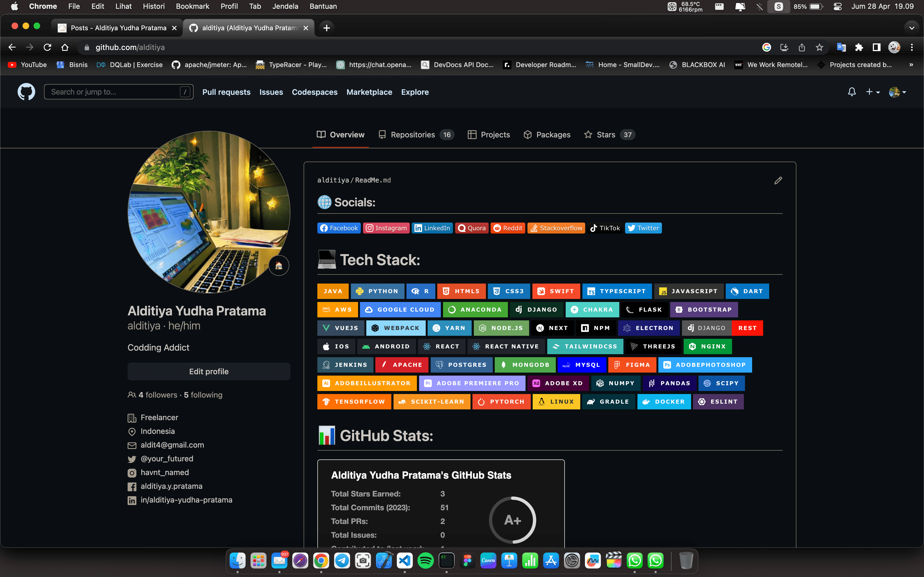Bookmark the page with the star icon

click(x=820, y=47)
